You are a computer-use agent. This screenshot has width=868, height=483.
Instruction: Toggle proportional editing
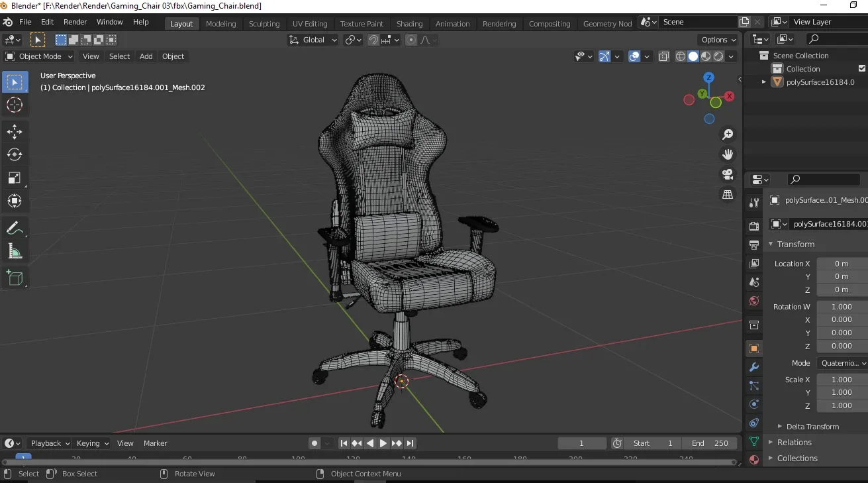[411, 40]
